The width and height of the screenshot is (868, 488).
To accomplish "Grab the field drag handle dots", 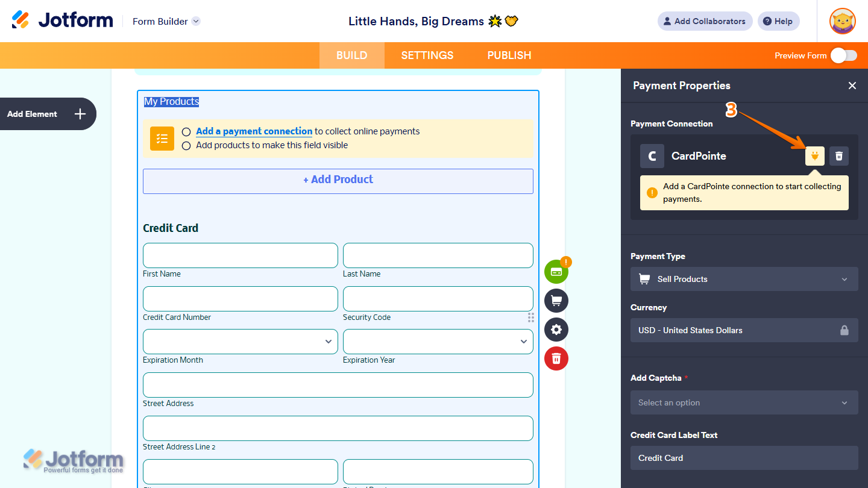I will 531,318.
